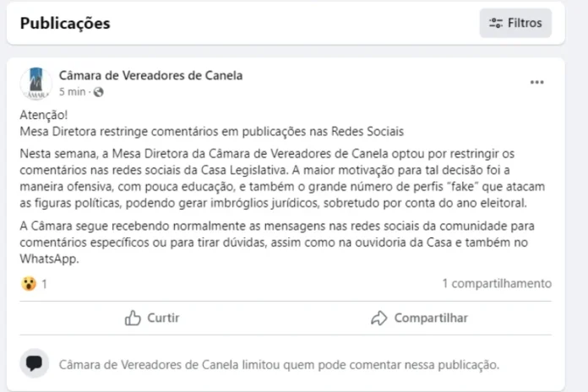
Task: Click the Publicações heading
Action: click(65, 24)
